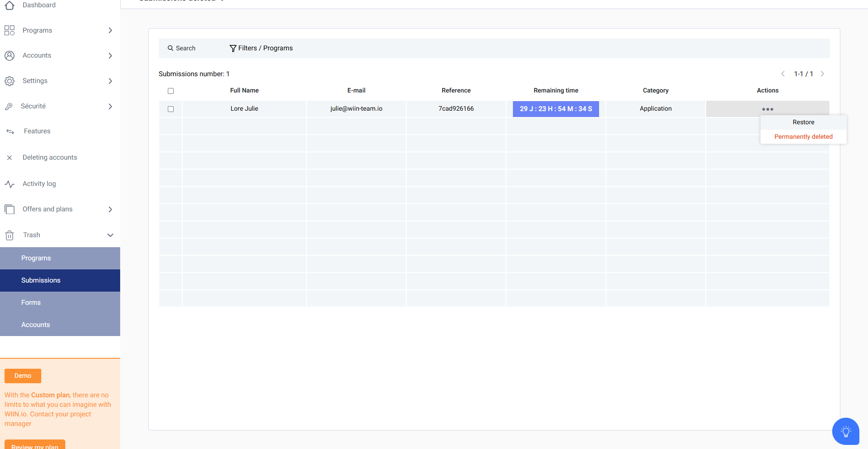868x449 pixels.
Task: Check the select-all checkbox in table header
Action: pyautogui.click(x=171, y=91)
